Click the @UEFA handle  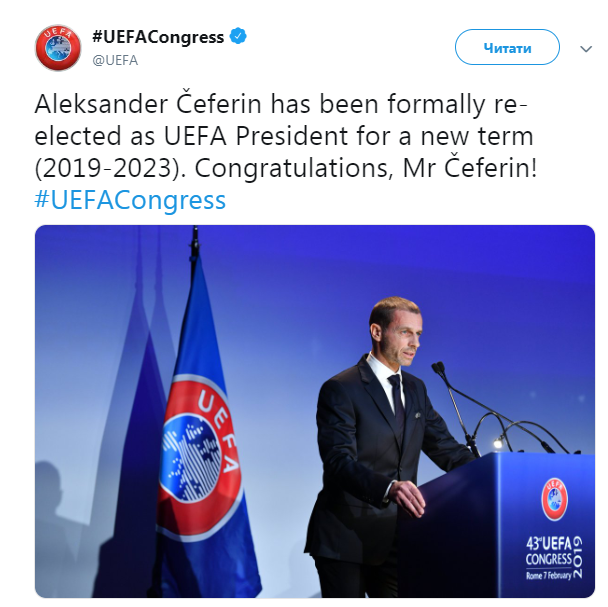tap(115, 60)
